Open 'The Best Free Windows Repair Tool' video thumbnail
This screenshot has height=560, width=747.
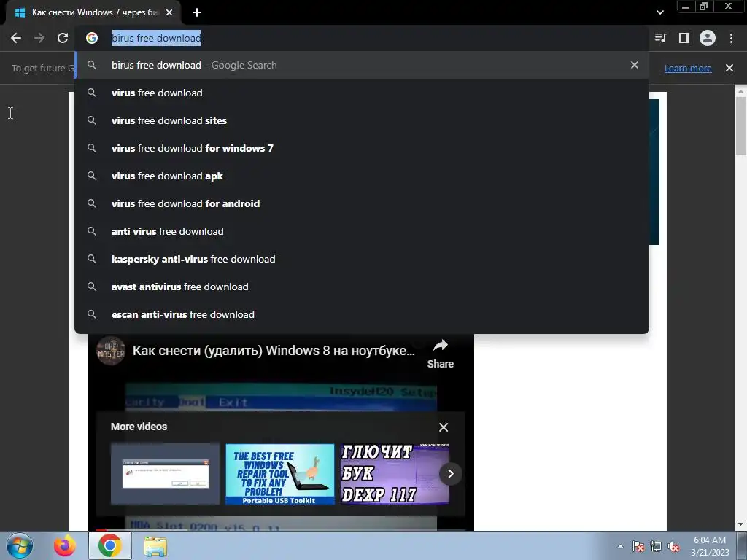tap(280, 474)
